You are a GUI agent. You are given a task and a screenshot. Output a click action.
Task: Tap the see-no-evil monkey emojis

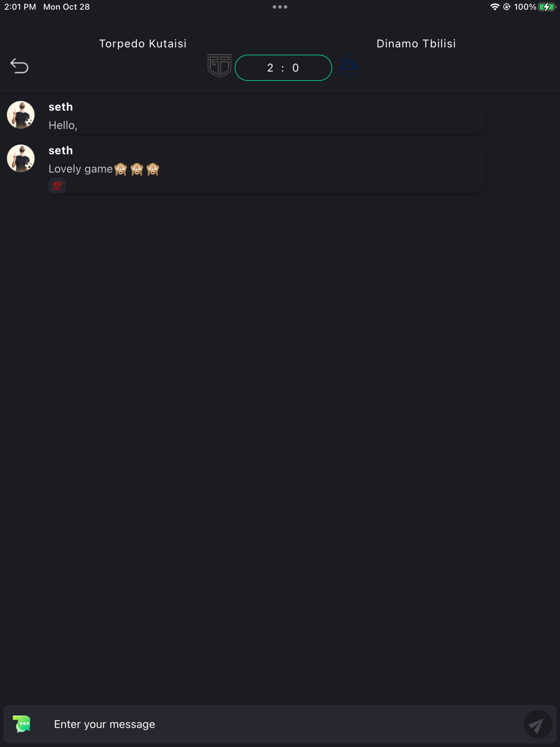137,169
